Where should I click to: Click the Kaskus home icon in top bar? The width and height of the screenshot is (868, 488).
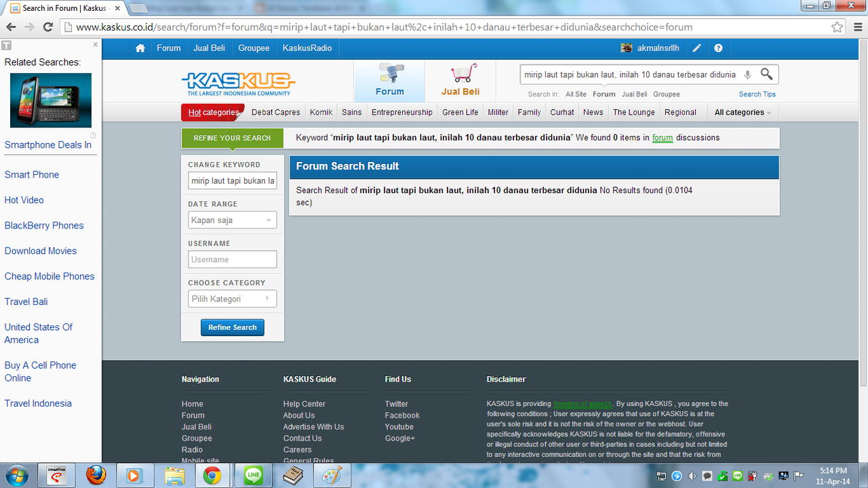[140, 48]
